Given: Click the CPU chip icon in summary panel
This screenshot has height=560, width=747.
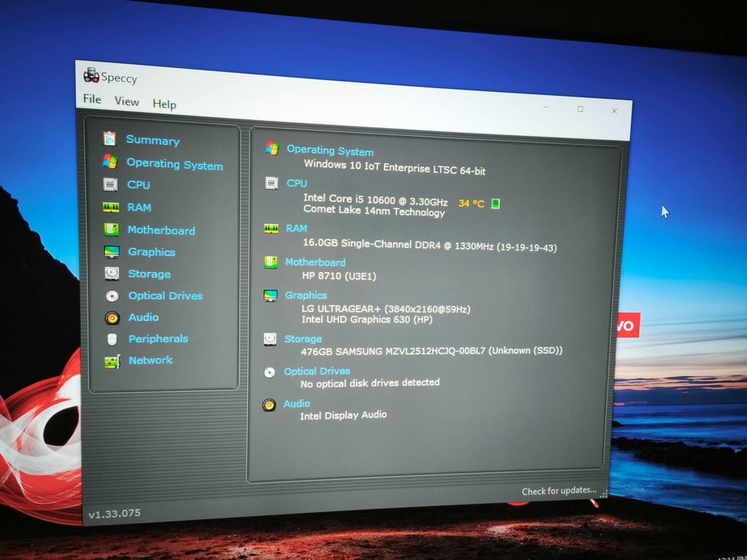Looking at the screenshot, I should [271, 183].
